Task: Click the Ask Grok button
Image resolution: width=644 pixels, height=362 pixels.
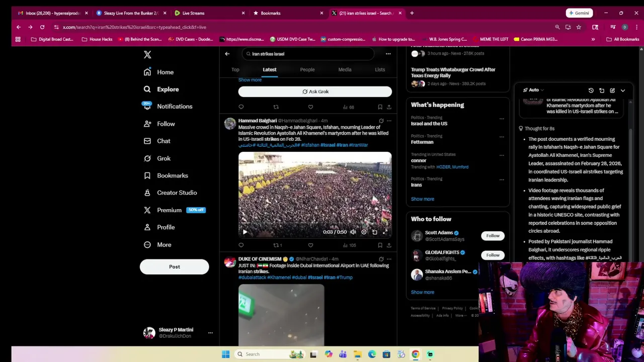Action: click(x=315, y=92)
